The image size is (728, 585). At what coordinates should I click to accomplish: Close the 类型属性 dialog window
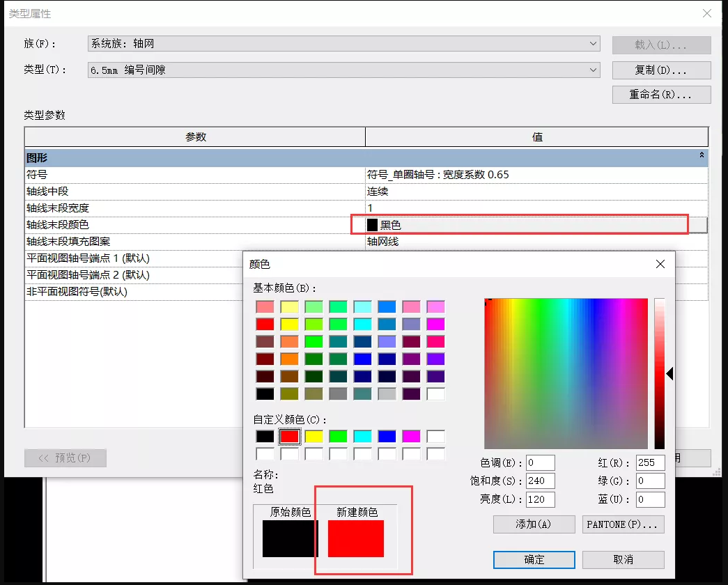(706, 13)
